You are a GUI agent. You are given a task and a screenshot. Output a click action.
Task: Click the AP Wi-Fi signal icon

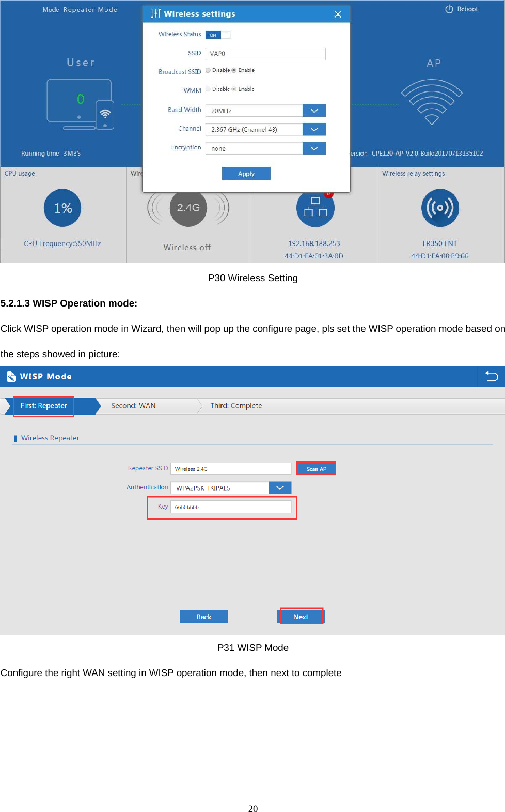click(432, 101)
